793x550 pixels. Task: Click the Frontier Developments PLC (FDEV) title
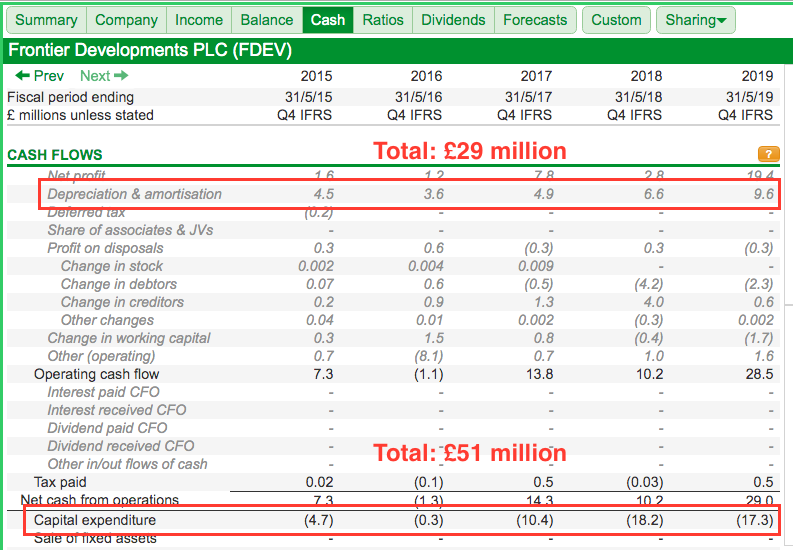coord(150,50)
